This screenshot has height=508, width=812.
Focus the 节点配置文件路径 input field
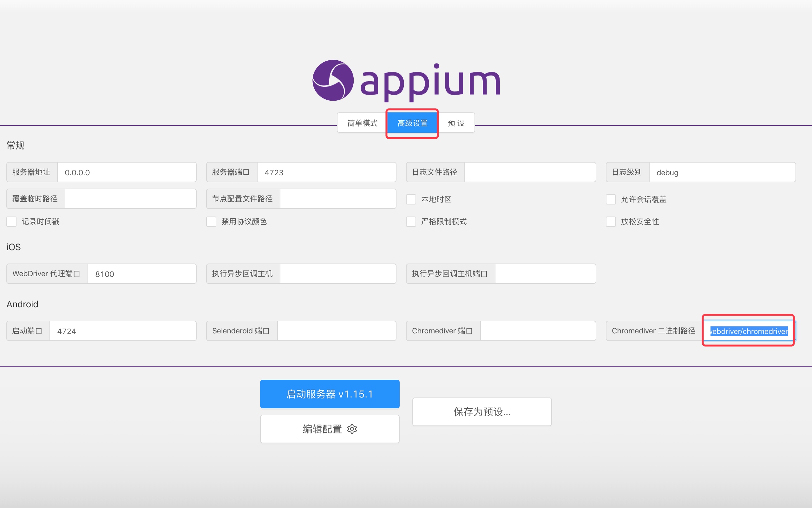[x=338, y=199]
